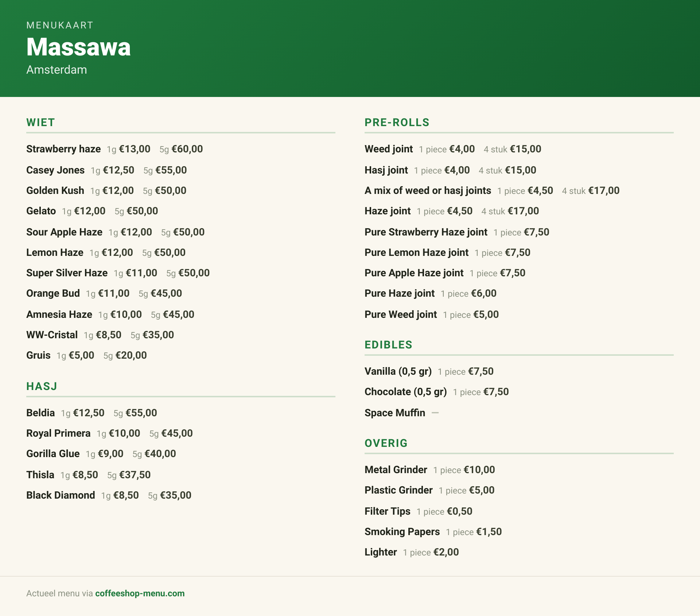Click Pure Strawberry Haze joint name
The width and height of the screenshot is (700, 616).
point(426,232)
